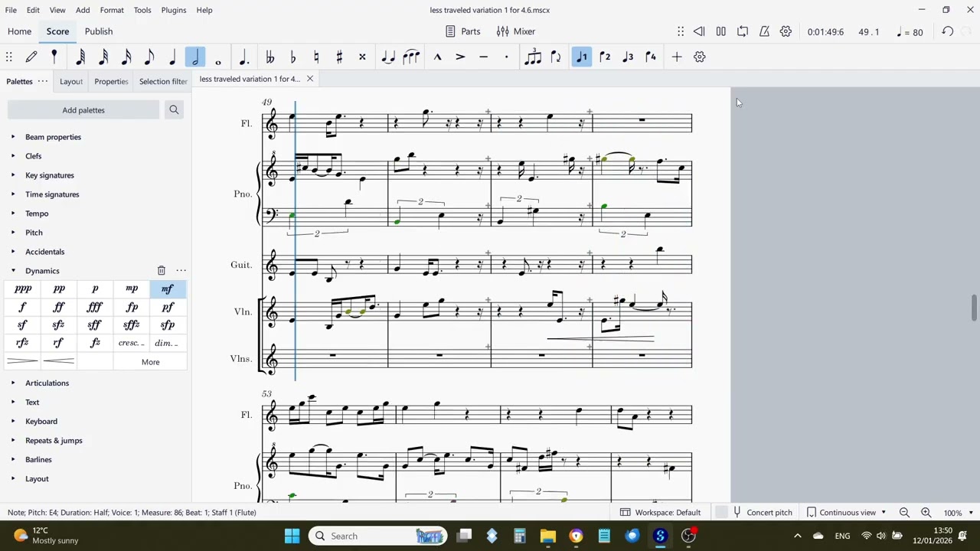Viewport: 980px width, 551px height.
Task: Add a tie to selected note
Action: 388,57
